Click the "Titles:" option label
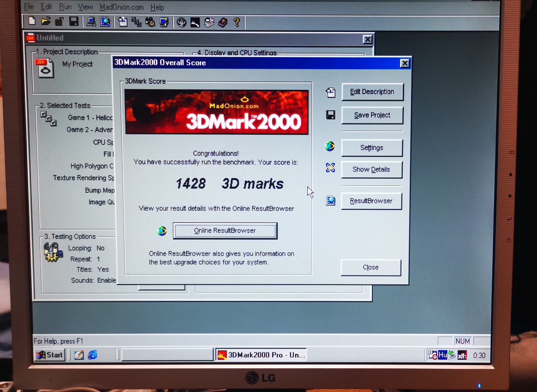537x392 pixels. click(85, 270)
